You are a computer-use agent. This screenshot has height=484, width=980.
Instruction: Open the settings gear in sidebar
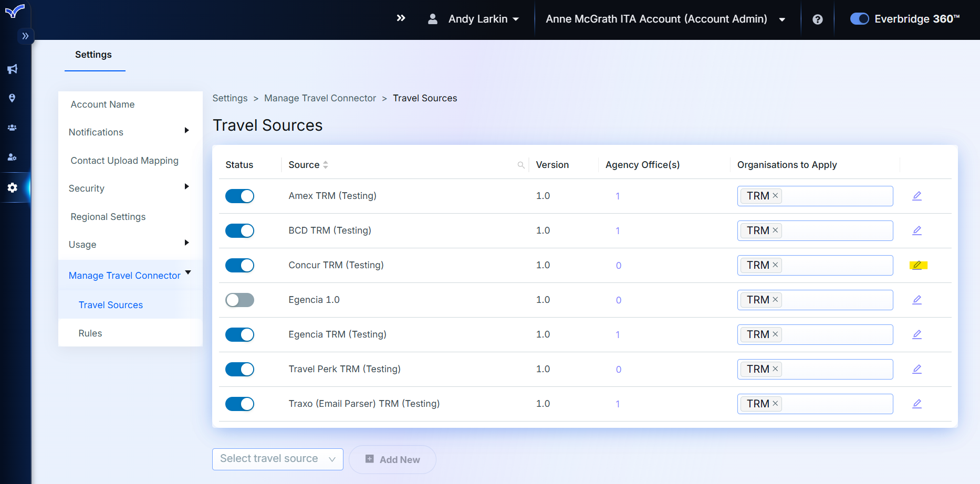(x=13, y=187)
